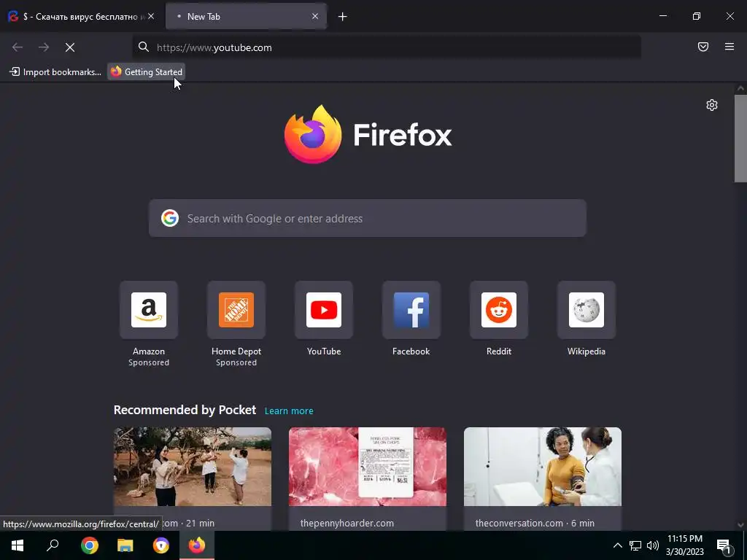
Task: Open the Save to Pocket icon
Action: tap(703, 47)
